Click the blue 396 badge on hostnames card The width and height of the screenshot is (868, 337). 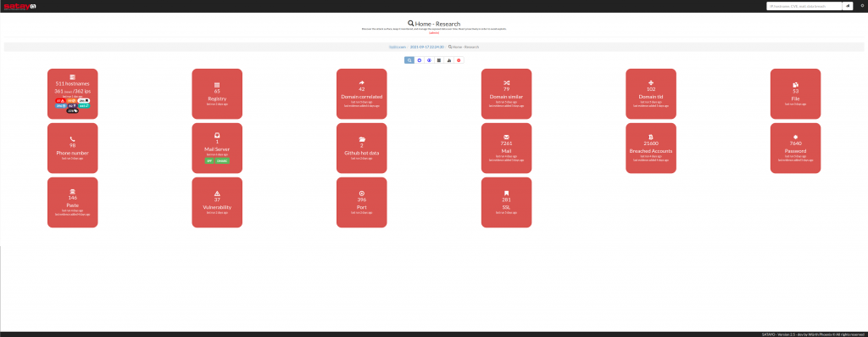61,106
